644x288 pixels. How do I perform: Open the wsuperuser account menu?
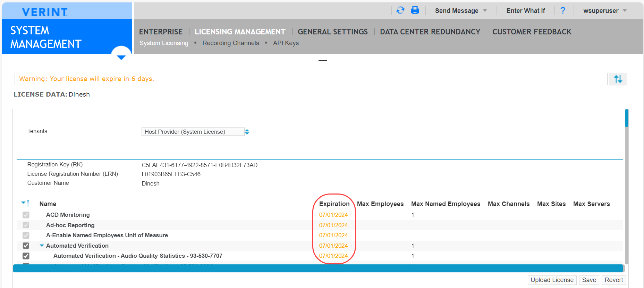605,11
